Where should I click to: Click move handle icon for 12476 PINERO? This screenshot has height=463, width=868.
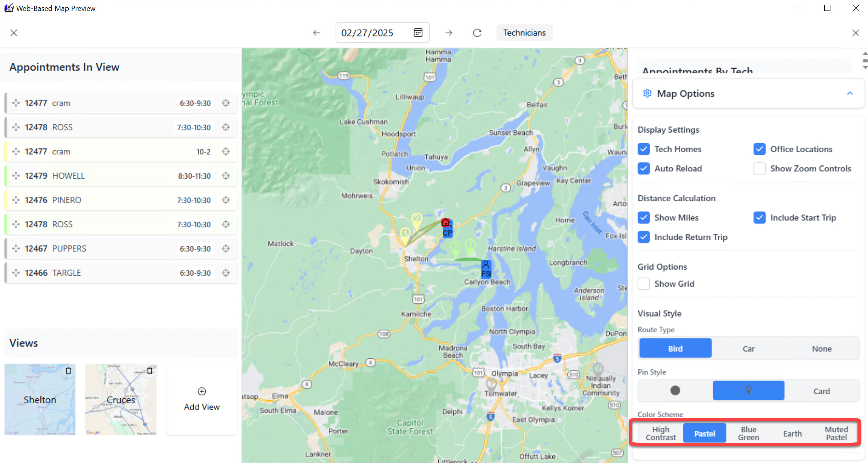click(16, 200)
